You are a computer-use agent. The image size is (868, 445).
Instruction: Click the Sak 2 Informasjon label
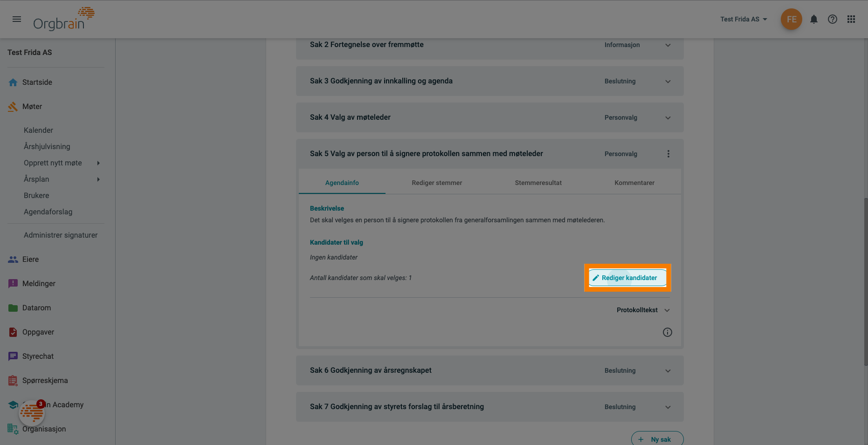pyautogui.click(x=622, y=45)
